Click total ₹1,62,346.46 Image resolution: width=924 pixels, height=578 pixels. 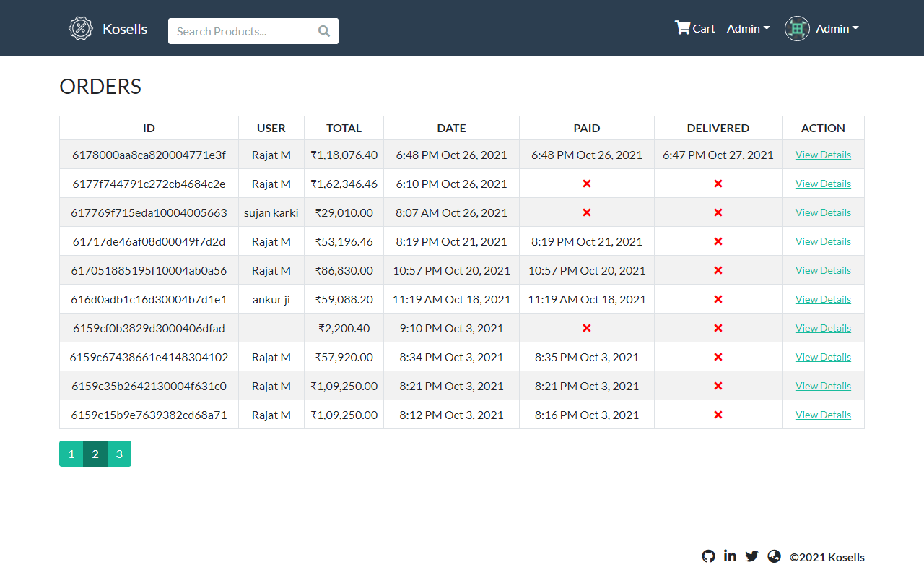coord(344,184)
